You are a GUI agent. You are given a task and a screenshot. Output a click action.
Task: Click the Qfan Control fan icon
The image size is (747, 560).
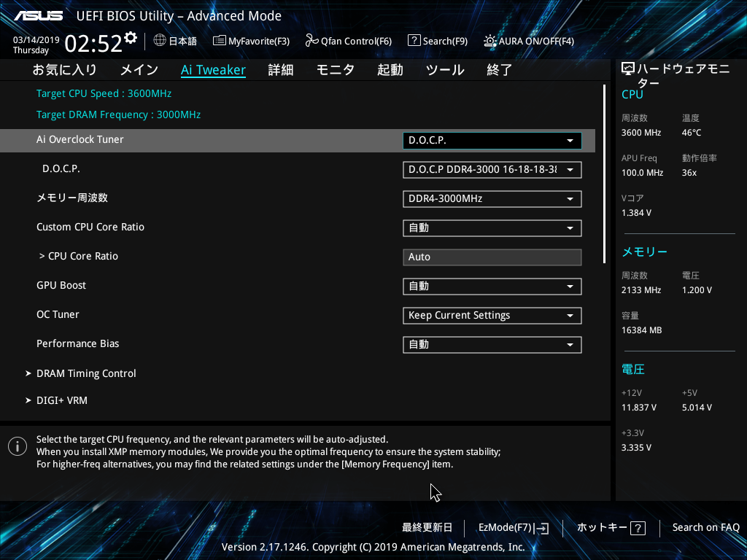[311, 41]
